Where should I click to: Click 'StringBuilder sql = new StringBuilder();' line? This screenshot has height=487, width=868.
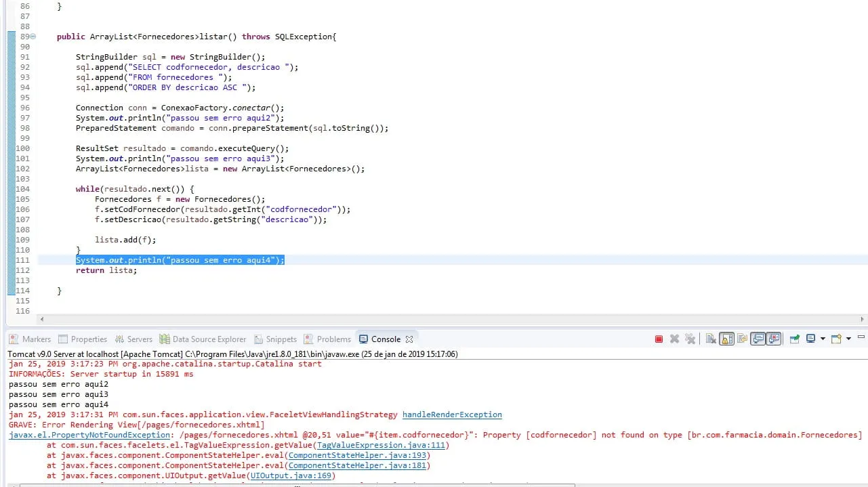[171, 57]
